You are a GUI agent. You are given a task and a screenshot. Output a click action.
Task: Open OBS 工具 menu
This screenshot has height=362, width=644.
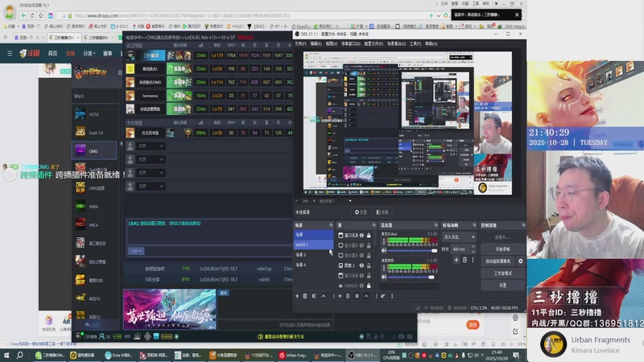click(415, 43)
